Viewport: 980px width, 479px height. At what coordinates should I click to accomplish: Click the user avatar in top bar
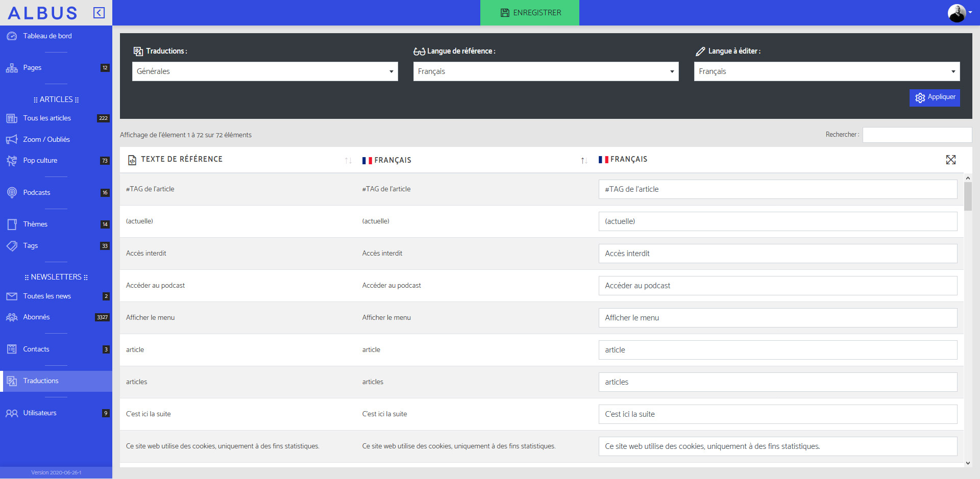coord(957,13)
